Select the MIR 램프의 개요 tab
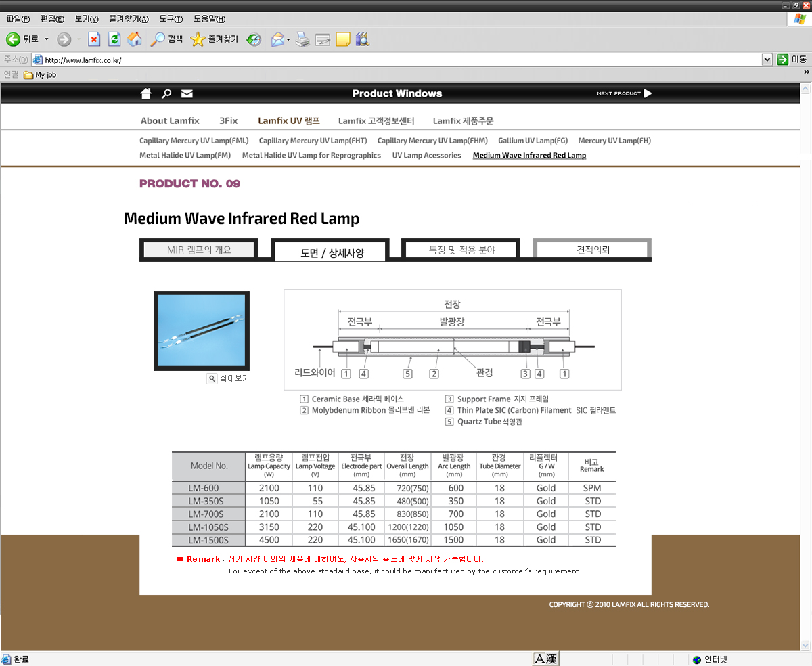The height and width of the screenshot is (666, 812). point(199,250)
